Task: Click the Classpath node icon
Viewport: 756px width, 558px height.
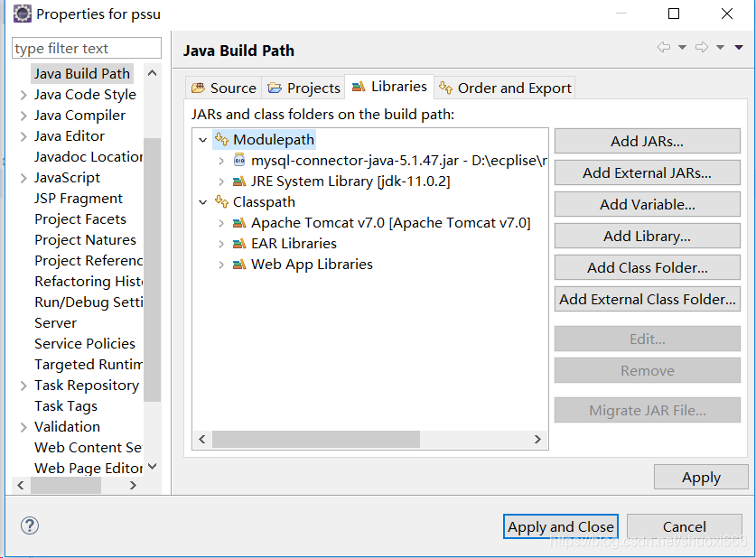Action: click(x=221, y=201)
